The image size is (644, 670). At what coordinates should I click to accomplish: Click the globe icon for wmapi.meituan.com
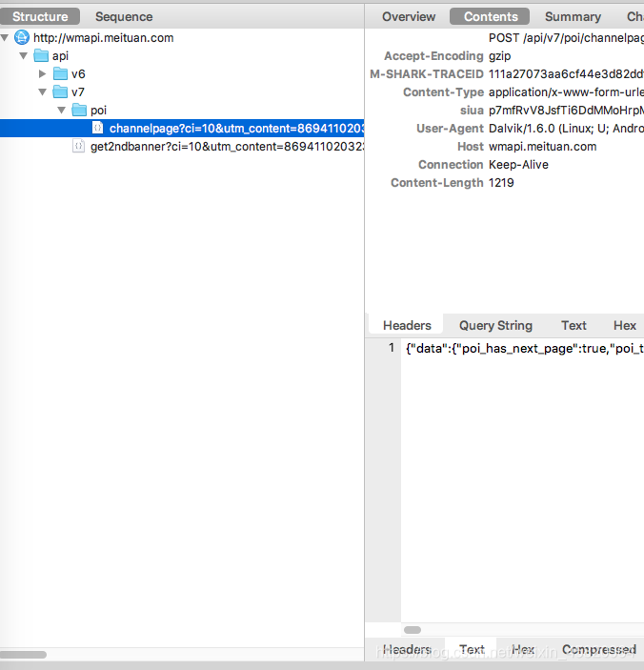tap(22, 37)
